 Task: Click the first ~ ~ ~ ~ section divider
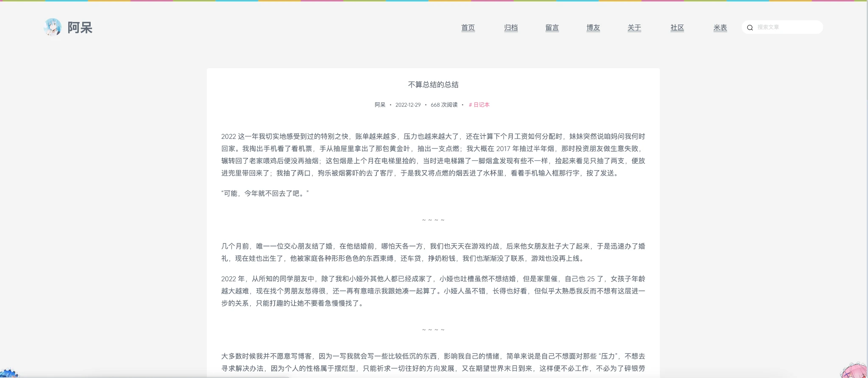point(433,220)
